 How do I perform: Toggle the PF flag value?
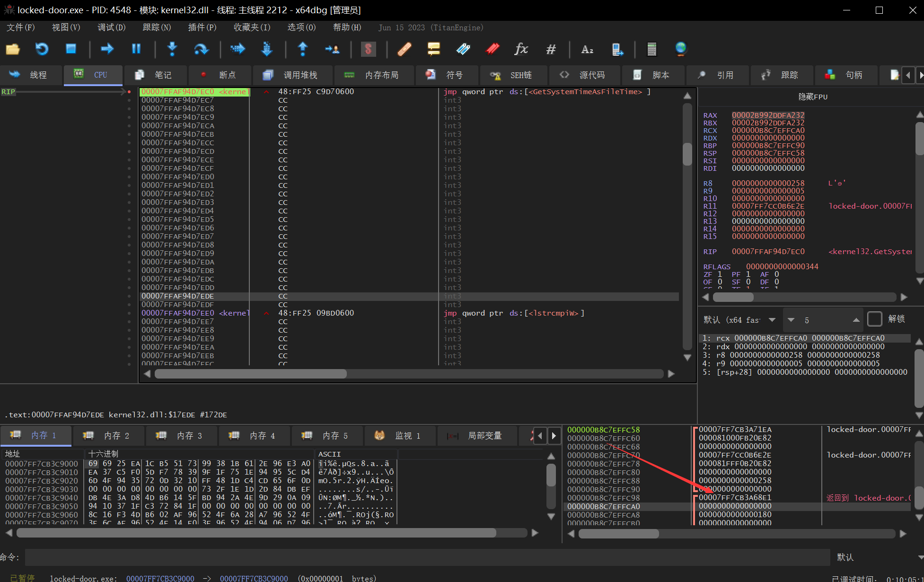(x=748, y=274)
